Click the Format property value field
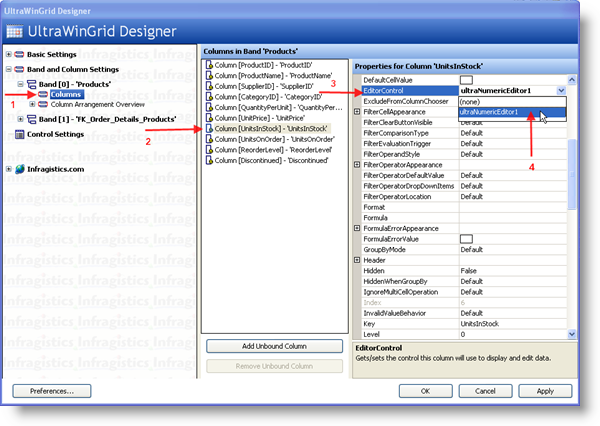The width and height of the screenshot is (600, 426). 512,207
